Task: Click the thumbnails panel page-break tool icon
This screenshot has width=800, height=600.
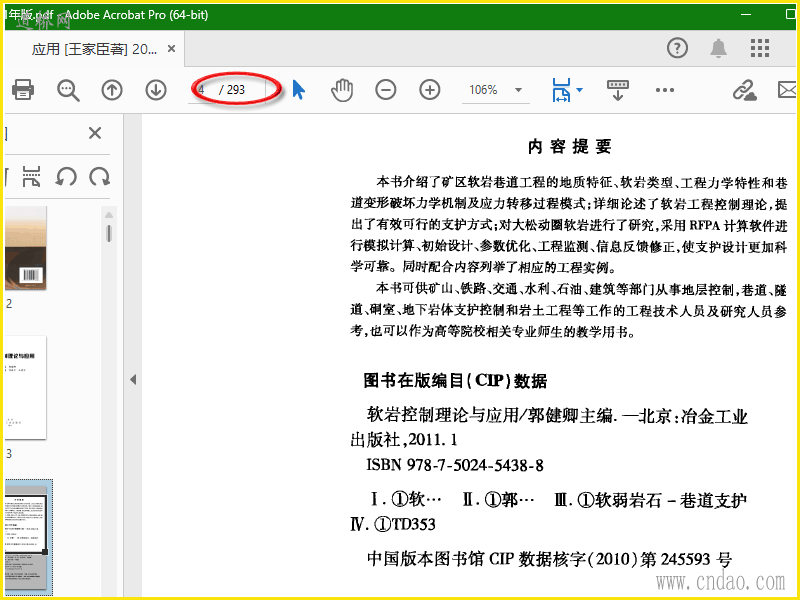Action: click(x=32, y=177)
